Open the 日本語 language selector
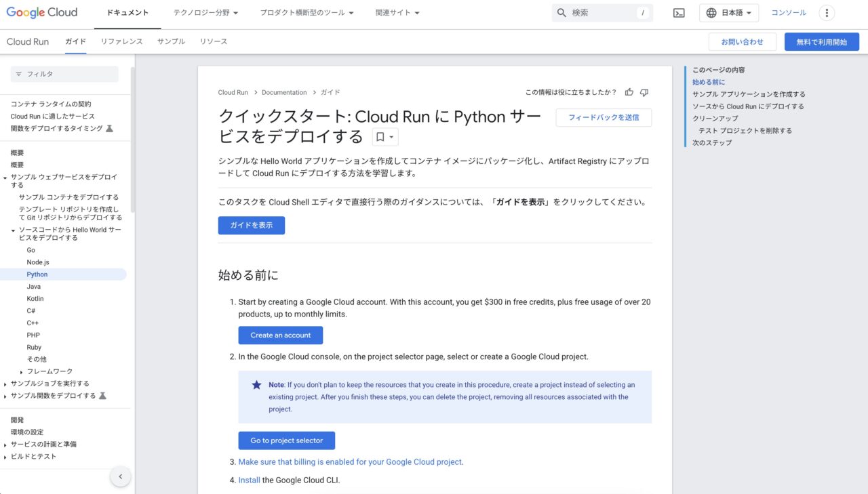This screenshot has width=868, height=494. click(729, 13)
